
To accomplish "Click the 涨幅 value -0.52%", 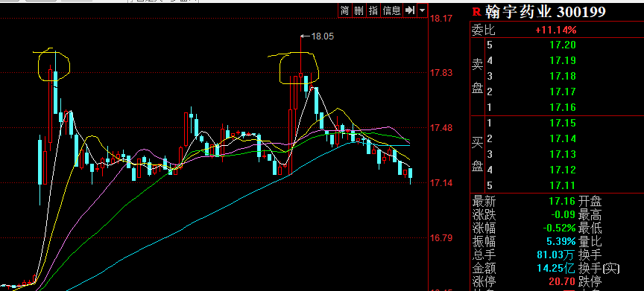I will pyautogui.click(x=559, y=228).
